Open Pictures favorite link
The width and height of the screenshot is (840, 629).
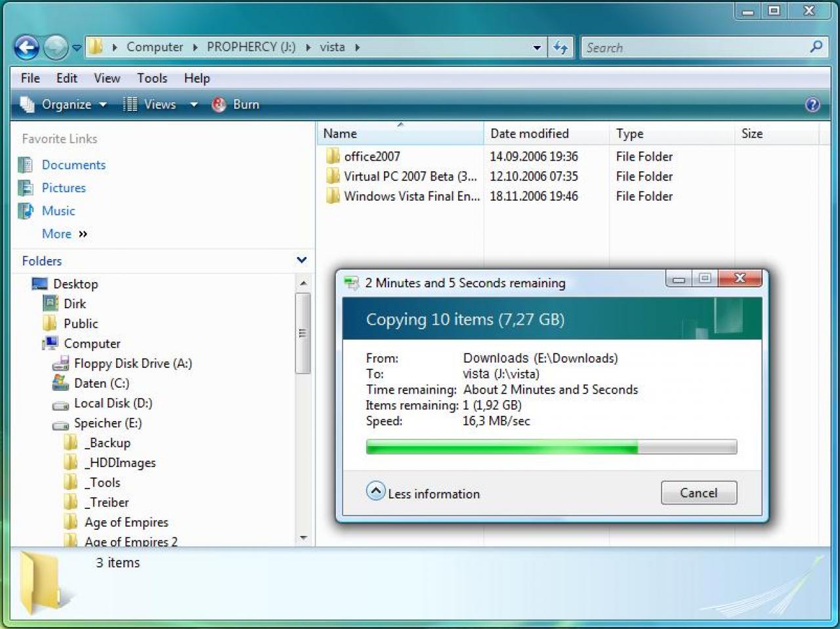[64, 188]
